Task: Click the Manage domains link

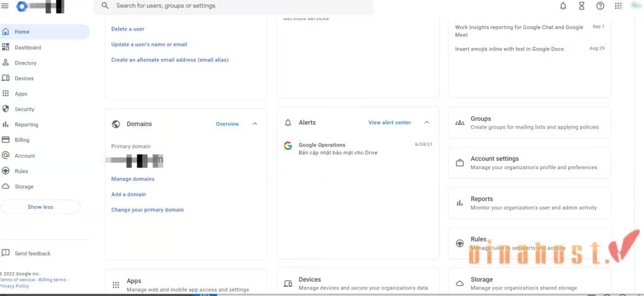Action: click(133, 179)
